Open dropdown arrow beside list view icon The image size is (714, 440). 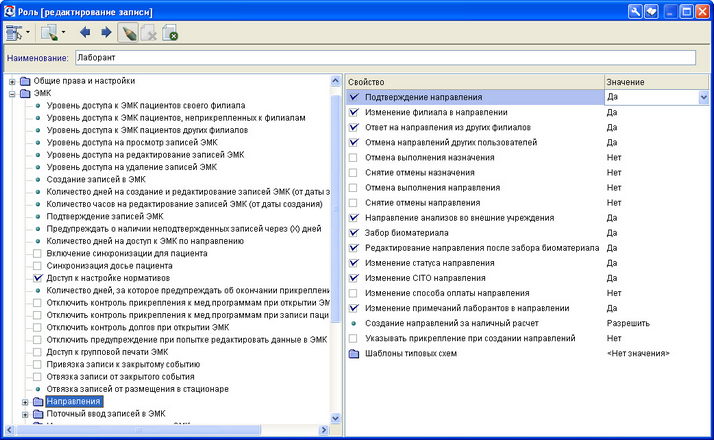(x=28, y=32)
